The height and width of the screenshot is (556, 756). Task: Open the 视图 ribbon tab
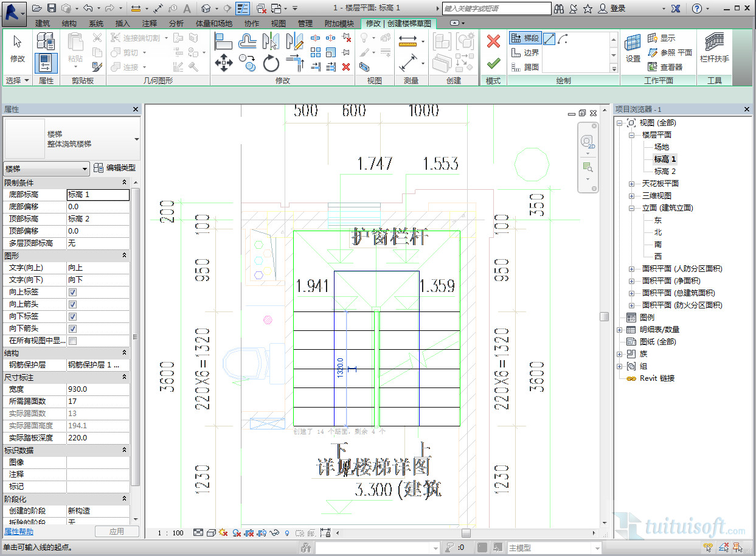click(278, 23)
